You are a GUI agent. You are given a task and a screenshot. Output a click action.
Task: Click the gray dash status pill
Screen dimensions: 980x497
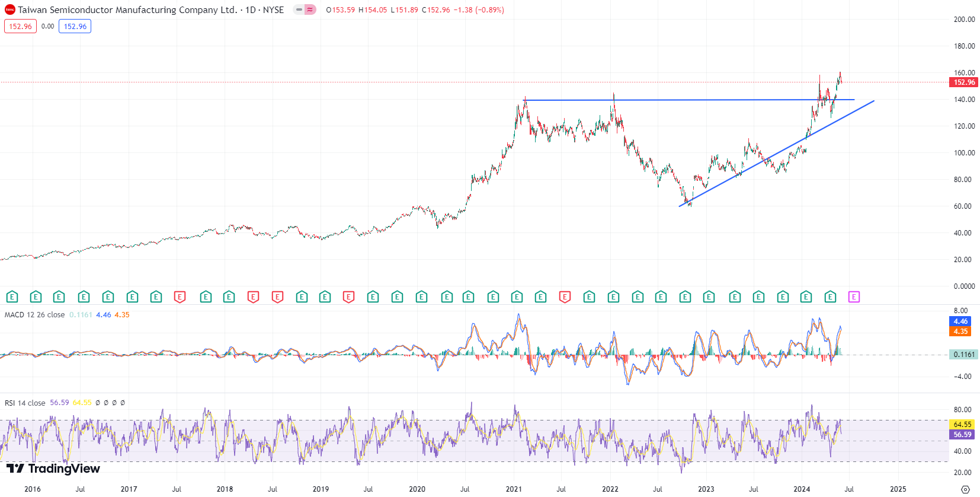click(299, 9)
